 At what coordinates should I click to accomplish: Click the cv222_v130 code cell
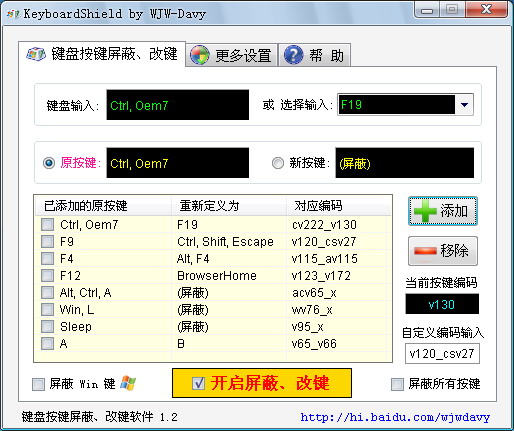pyautogui.click(x=324, y=225)
